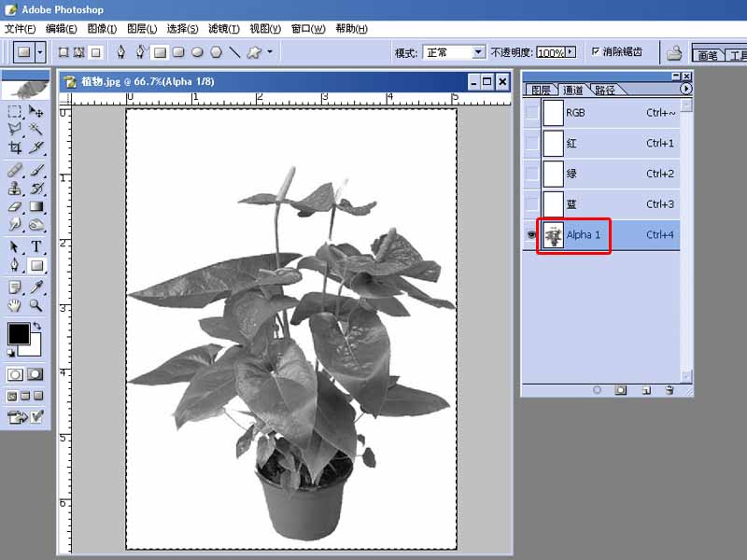The height and width of the screenshot is (560, 747).
Task: Show the RGB channel visibility box
Action: point(531,113)
